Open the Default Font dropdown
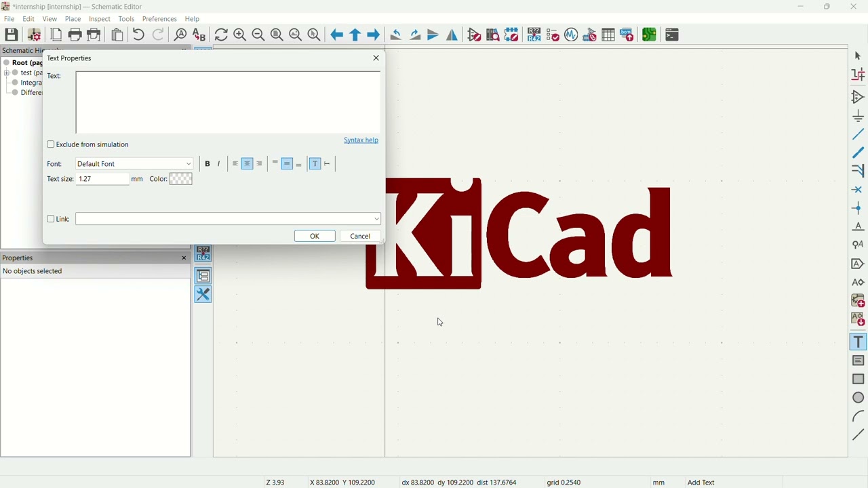868x488 pixels. tap(135, 165)
